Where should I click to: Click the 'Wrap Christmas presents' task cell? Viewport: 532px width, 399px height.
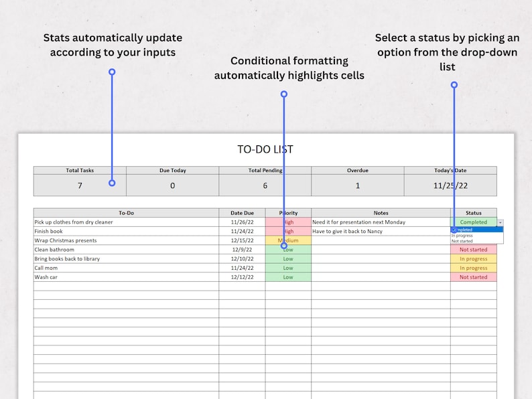(126, 240)
